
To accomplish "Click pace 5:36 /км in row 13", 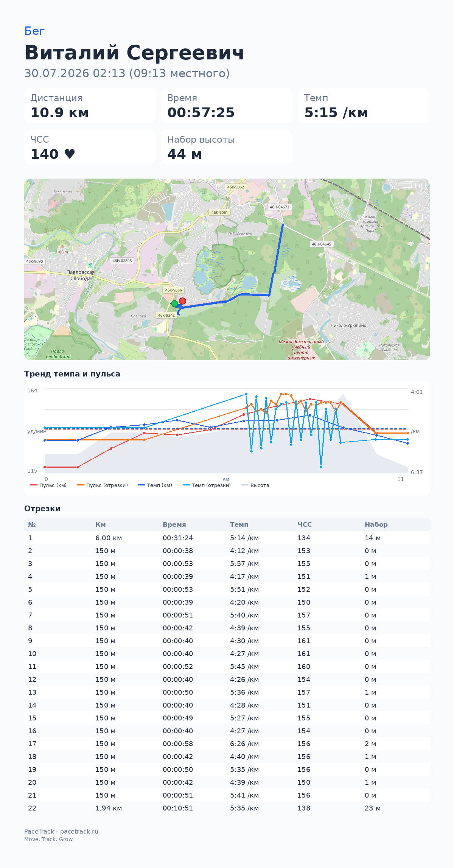I will click(x=244, y=692).
